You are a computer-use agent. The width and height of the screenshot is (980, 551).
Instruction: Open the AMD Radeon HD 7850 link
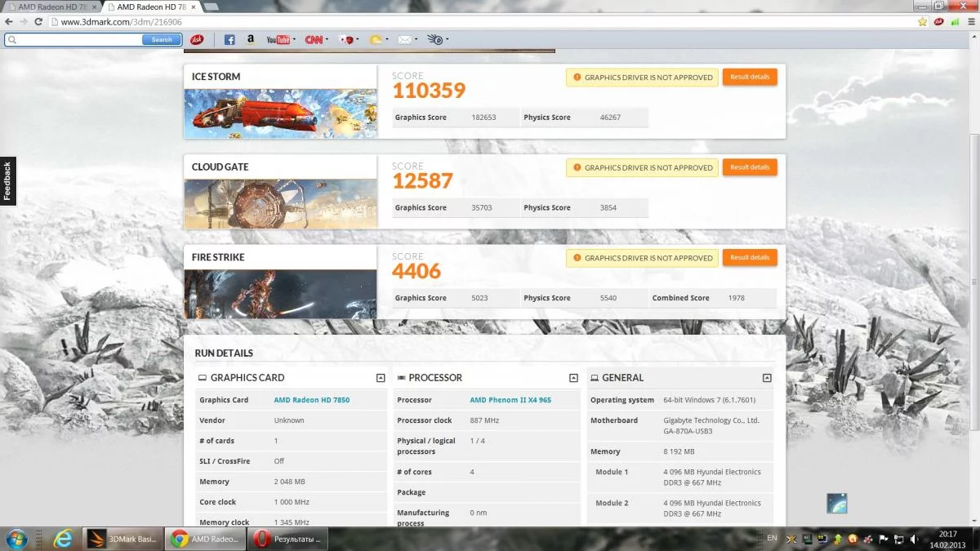(x=312, y=400)
